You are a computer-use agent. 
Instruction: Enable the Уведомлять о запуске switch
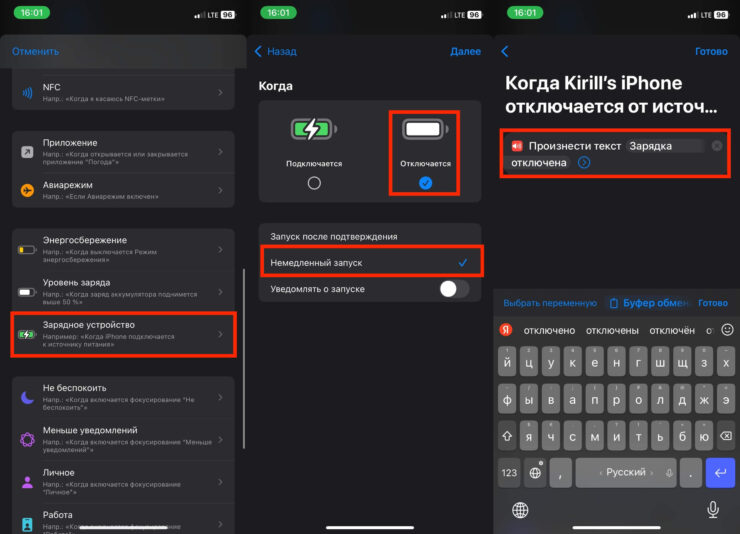[x=453, y=289]
